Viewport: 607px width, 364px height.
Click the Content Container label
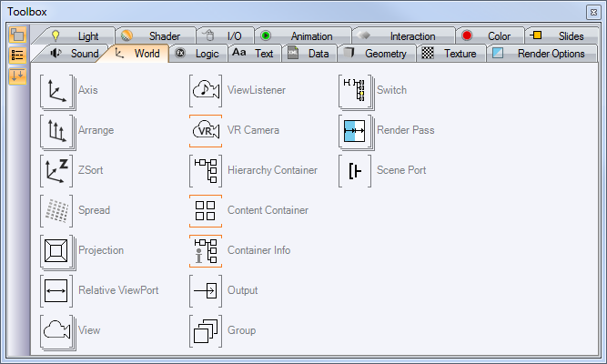268,210
